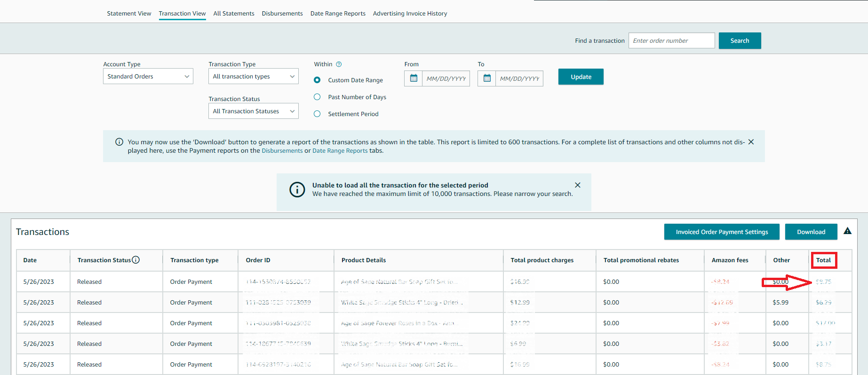Select the Transaction View tab
868x375 pixels.
[x=183, y=14]
